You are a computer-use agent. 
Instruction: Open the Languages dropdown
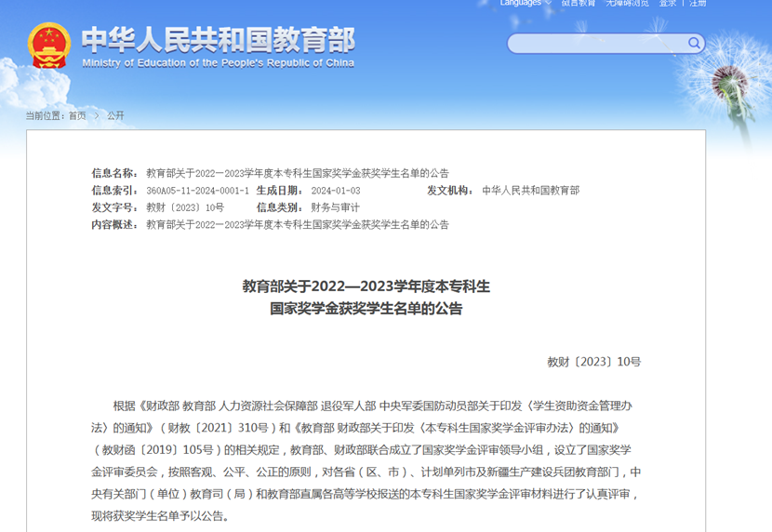tap(520, 3)
